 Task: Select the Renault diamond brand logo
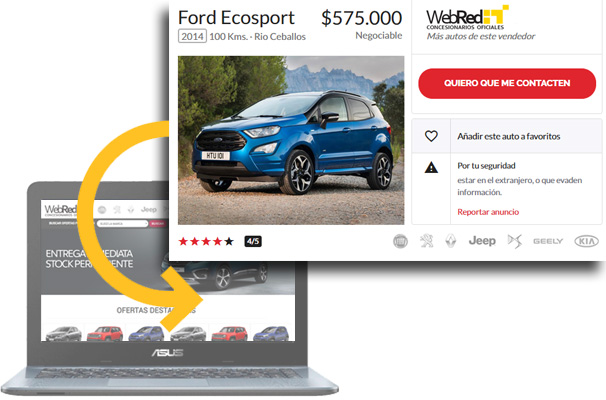point(451,241)
